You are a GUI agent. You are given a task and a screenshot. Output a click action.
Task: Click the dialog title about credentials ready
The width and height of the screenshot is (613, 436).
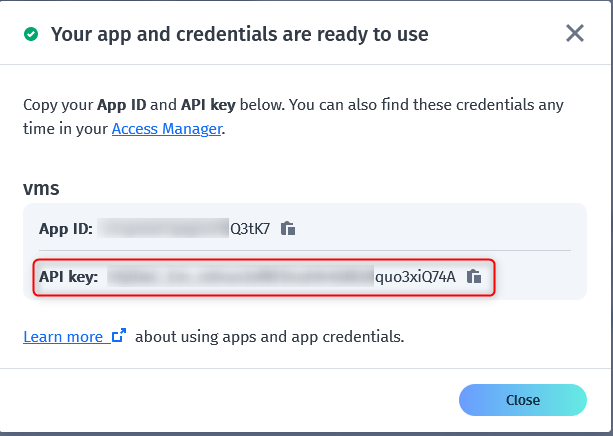pyautogui.click(x=239, y=35)
